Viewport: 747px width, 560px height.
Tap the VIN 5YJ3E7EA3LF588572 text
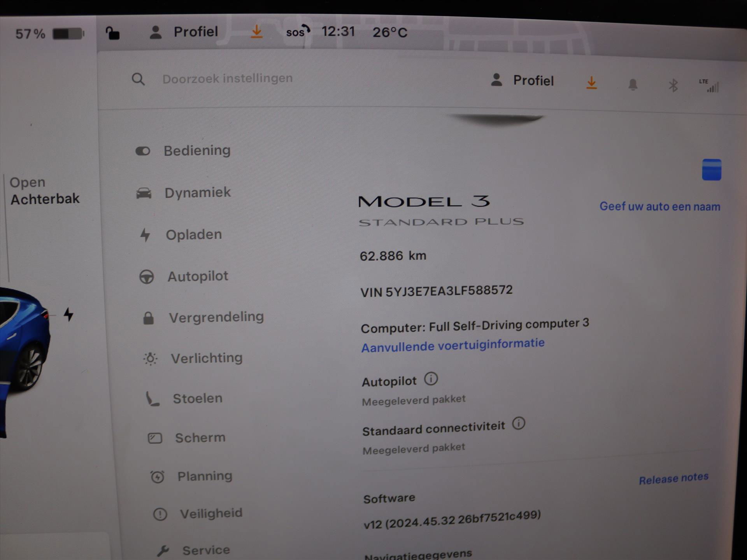(437, 291)
